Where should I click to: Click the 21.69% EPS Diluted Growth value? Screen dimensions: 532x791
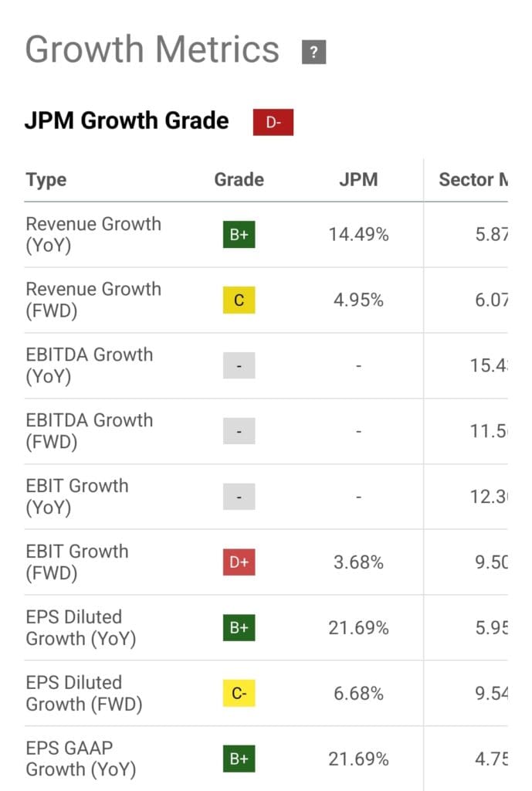359,627
